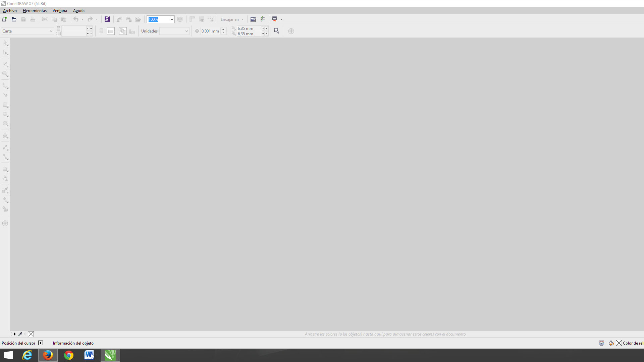Click the Export icon
Screen dimensions: 644x362
(129, 19)
